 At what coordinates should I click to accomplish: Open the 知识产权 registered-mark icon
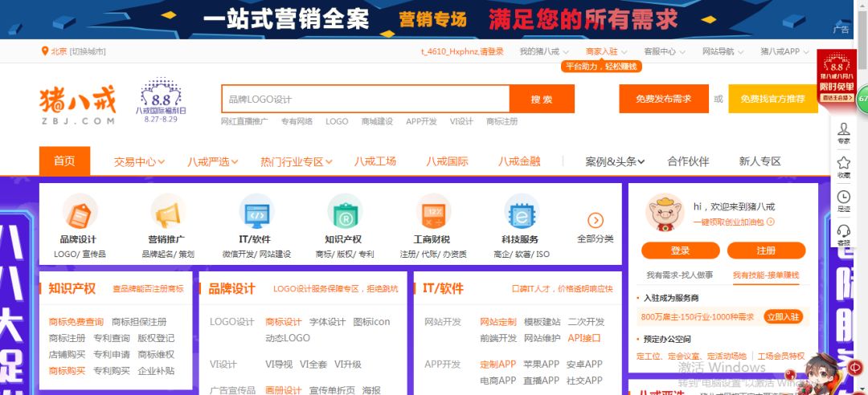click(x=344, y=211)
